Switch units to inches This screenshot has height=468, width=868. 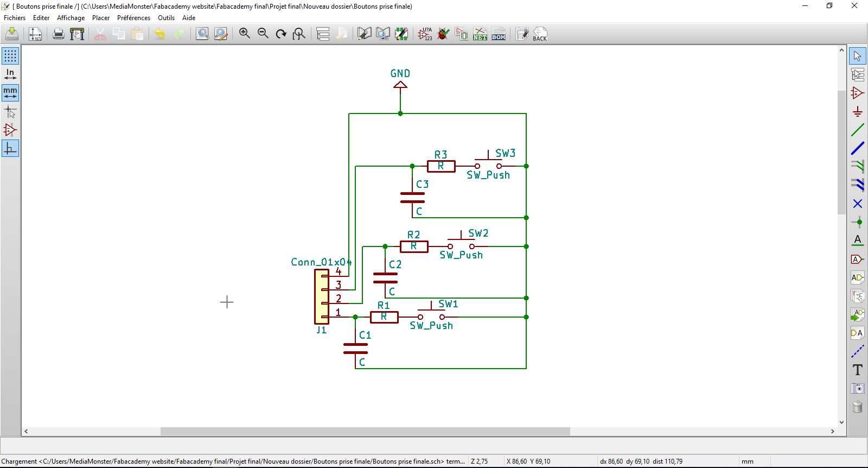(x=10, y=74)
